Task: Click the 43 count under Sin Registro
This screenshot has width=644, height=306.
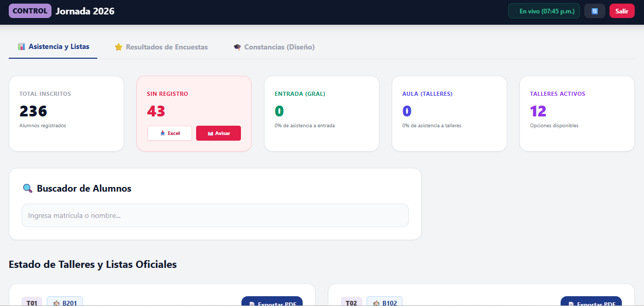Action: (x=156, y=111)
